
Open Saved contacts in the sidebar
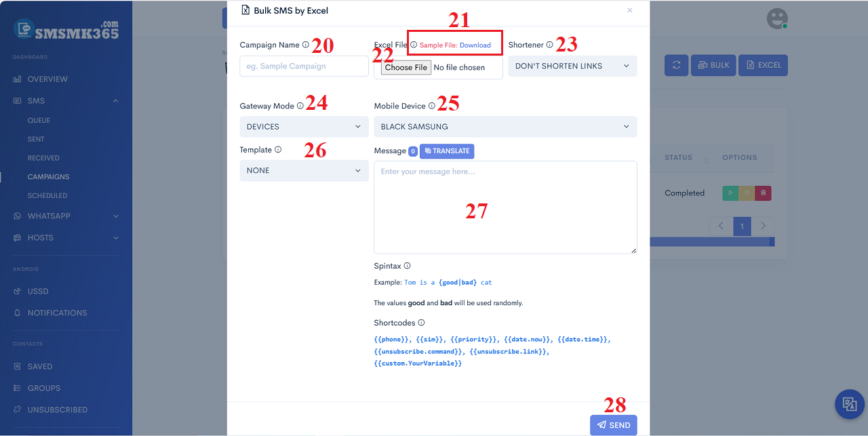(x=40, y=367)
